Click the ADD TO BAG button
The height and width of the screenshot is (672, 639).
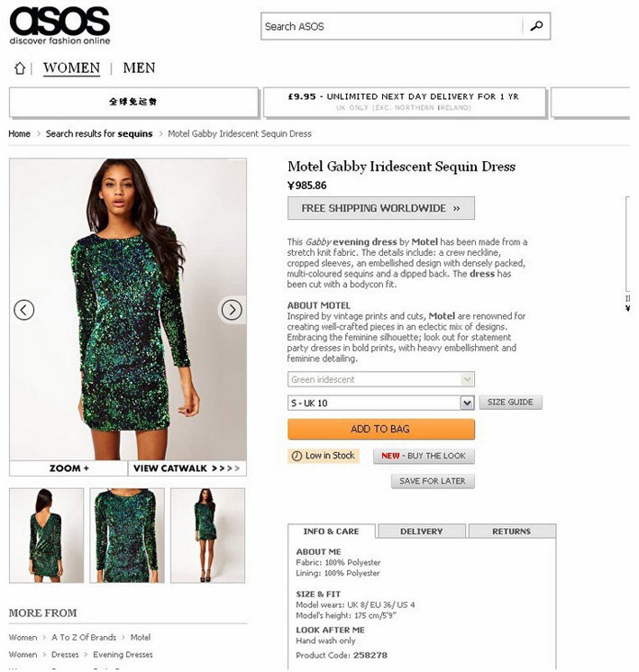point(381,429)
